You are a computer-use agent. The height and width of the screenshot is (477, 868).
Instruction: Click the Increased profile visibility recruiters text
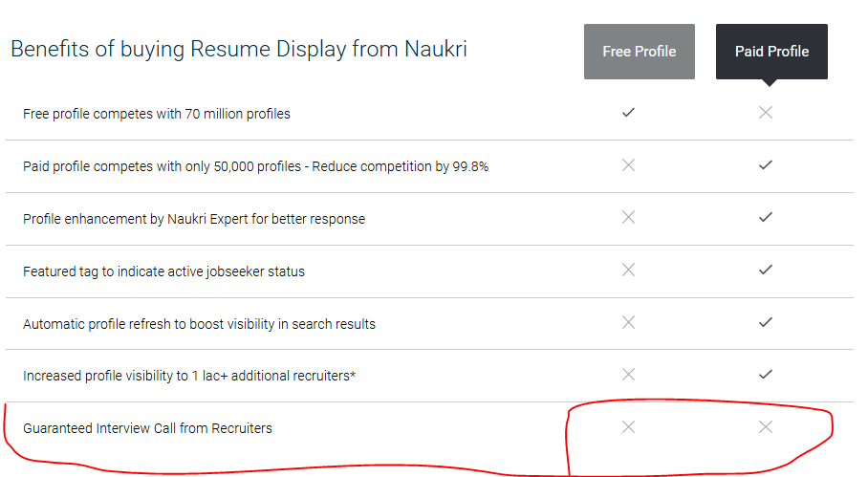(188, 376)
